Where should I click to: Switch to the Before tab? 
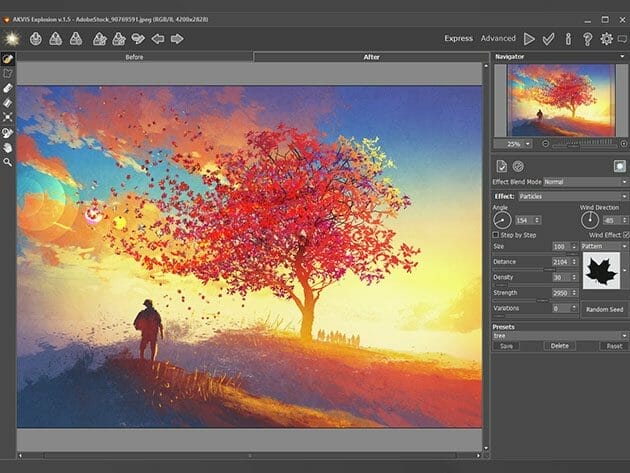[134, 57]
